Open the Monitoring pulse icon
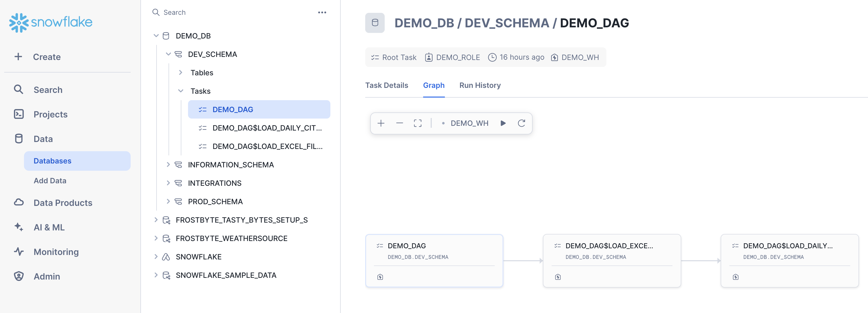868x313 pixels. pos(19,252)
